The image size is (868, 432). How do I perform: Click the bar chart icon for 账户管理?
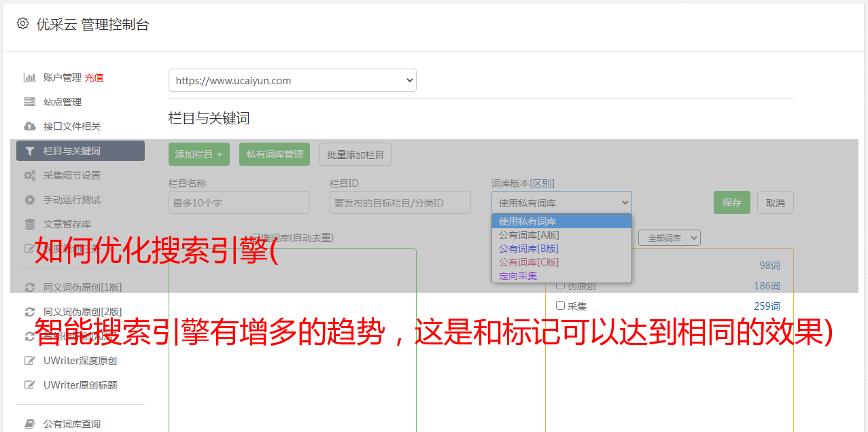29,77
